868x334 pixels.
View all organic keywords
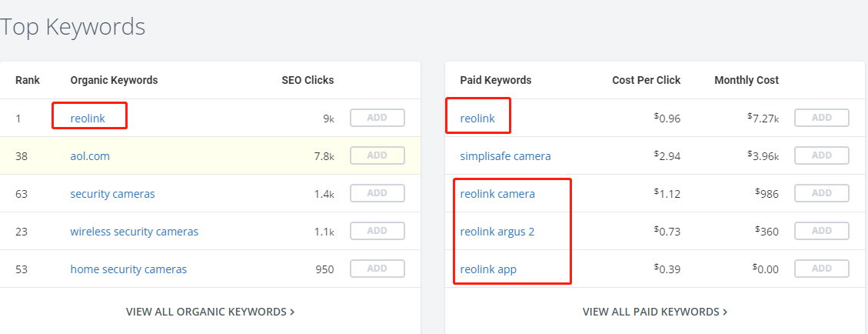tap(211, 312)
